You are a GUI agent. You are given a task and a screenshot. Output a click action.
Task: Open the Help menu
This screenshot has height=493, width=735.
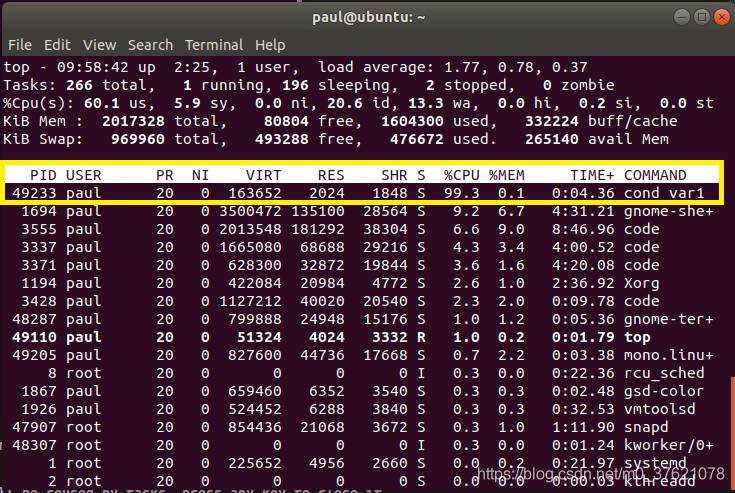[x=270, y=45]
